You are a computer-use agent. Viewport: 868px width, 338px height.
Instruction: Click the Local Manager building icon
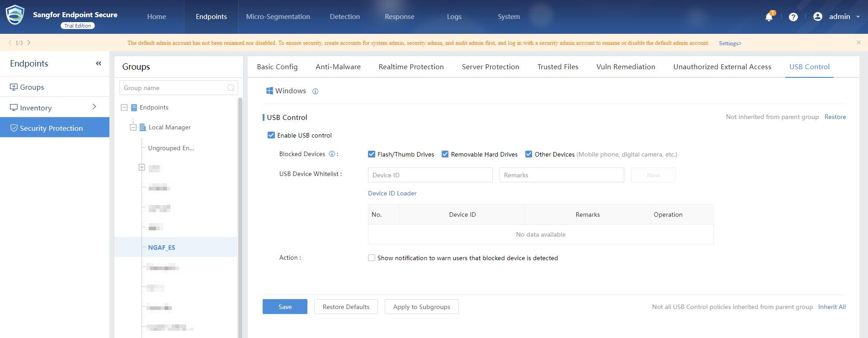143,127
